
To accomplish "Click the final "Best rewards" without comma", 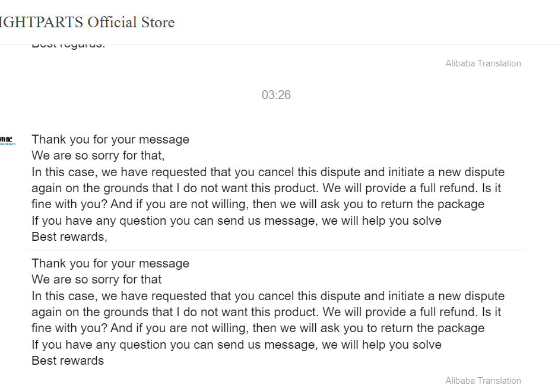I will (68, 361).
